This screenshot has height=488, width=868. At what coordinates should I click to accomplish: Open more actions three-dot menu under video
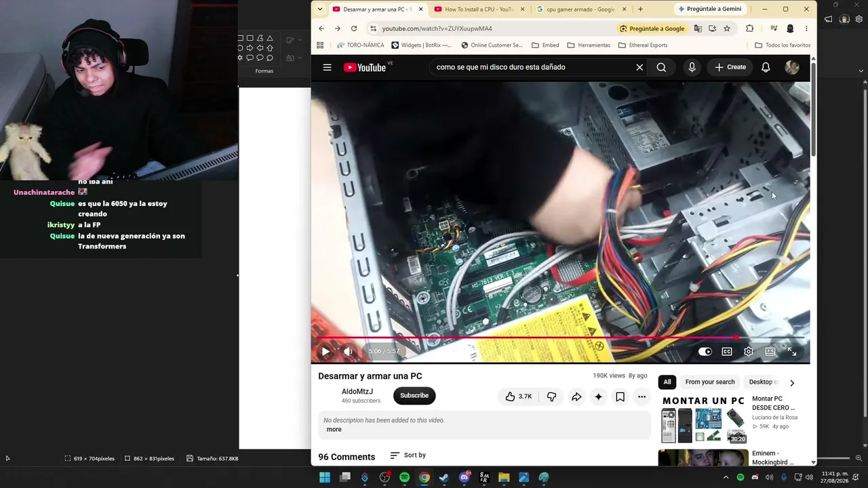pos(642,396)
